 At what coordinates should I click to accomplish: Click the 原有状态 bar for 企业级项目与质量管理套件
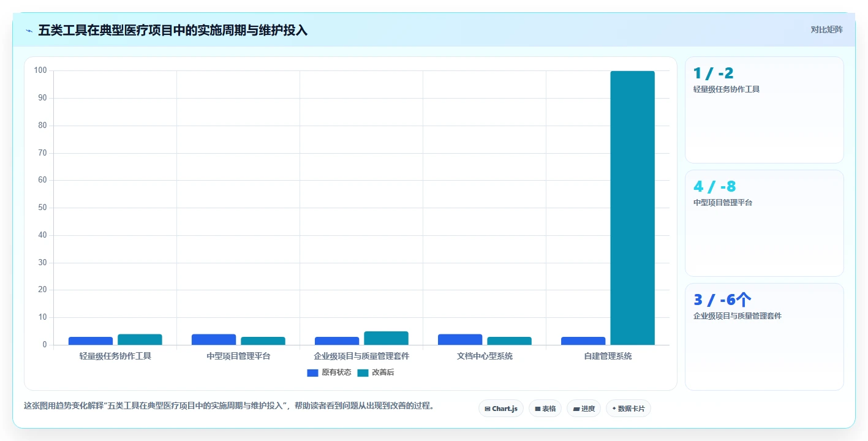[337, 341]
